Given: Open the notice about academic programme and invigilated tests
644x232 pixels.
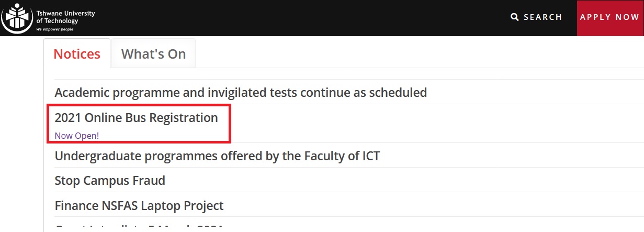Looking at the screenshot, I should [x=241, y=93].
